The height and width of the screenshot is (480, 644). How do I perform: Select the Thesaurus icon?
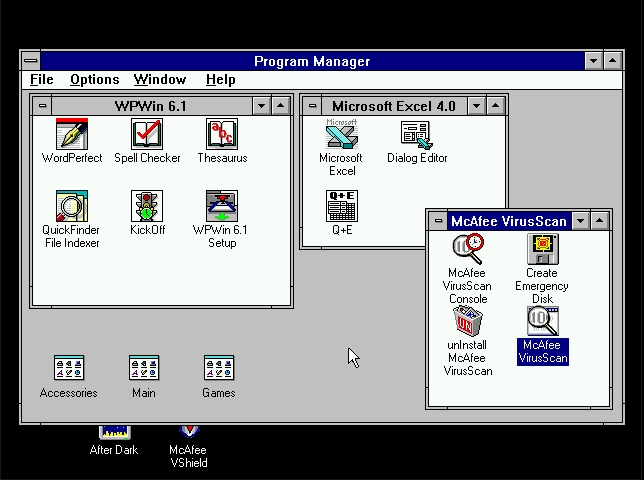(x=222, y=134)
